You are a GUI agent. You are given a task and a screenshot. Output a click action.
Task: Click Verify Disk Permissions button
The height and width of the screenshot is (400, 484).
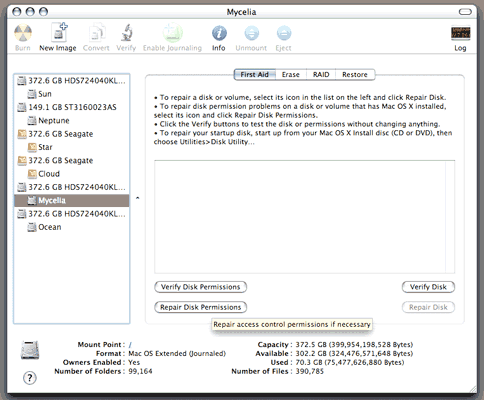point(201,287)
